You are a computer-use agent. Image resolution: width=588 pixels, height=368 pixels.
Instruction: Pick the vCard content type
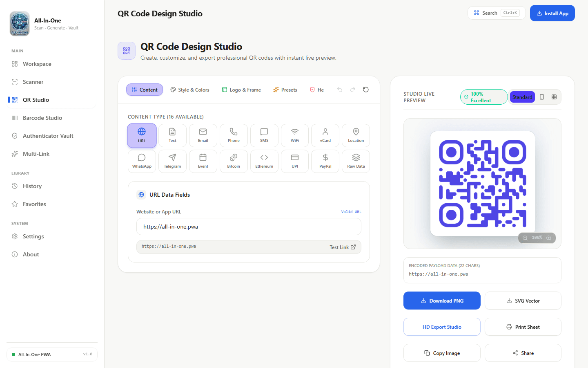click(325, 135)
